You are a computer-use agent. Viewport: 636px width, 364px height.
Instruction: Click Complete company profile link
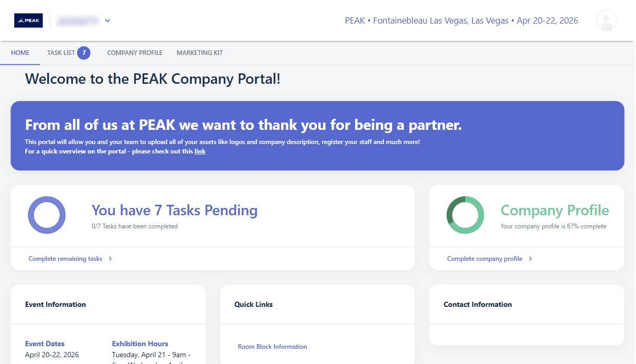coord(484,259)
